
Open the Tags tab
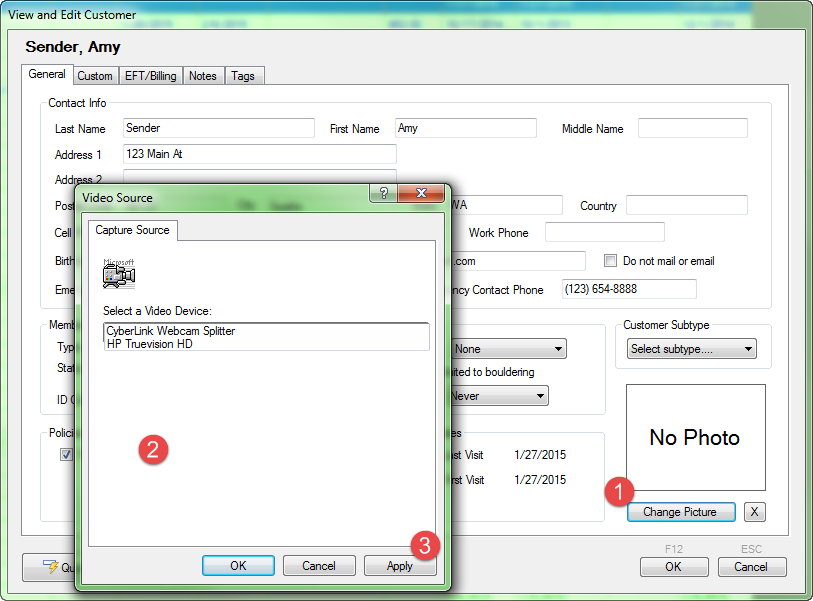(x=243, y=76)
